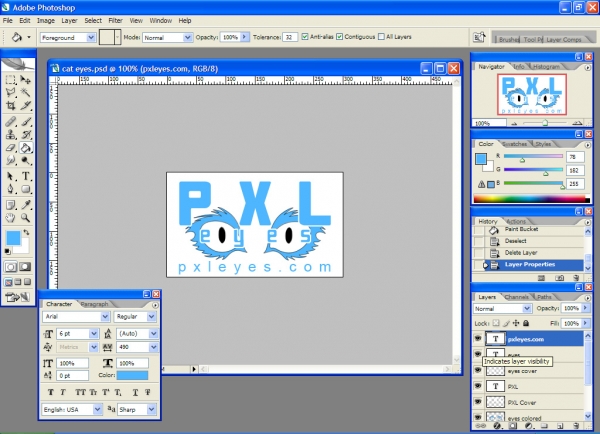Viewport: 600px width, 434px height.
Task: Open the Character text Color swatch
Action: (132, 375)
